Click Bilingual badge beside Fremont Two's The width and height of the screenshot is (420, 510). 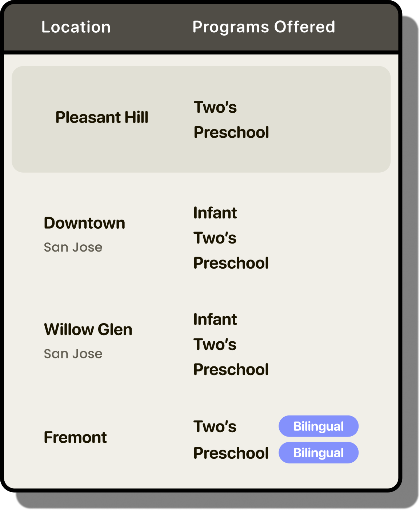click(x=319, y=426)
